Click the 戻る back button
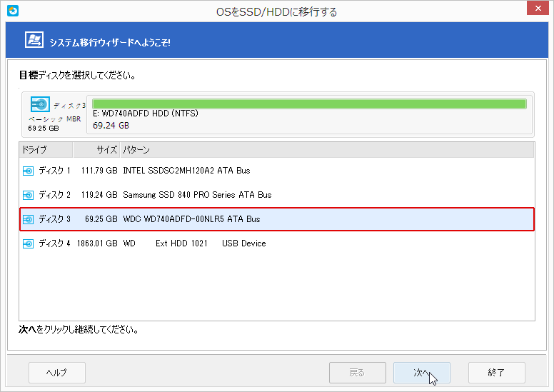 coord(358,373)
